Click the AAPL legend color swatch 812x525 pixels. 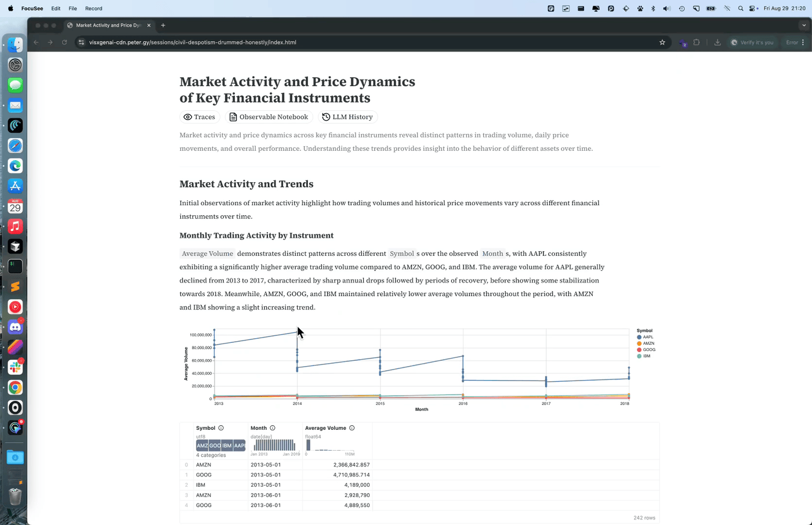[639, 337]
